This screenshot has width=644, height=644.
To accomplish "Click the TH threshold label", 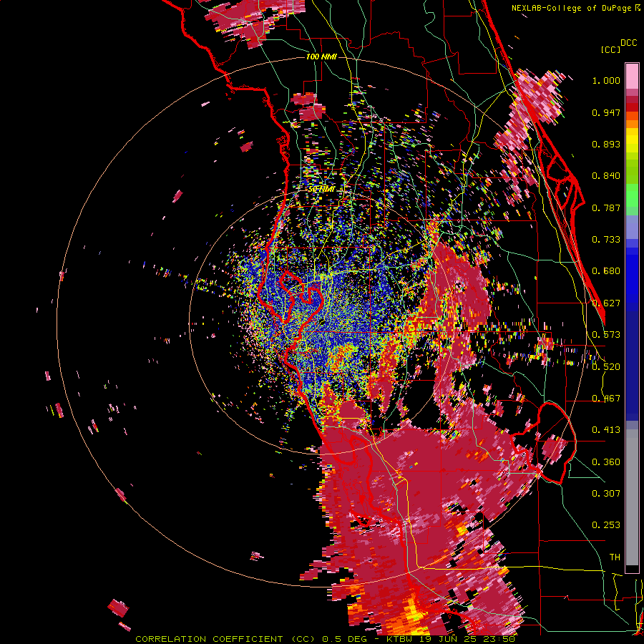I will pyautogui.click(x=615, y=557).
